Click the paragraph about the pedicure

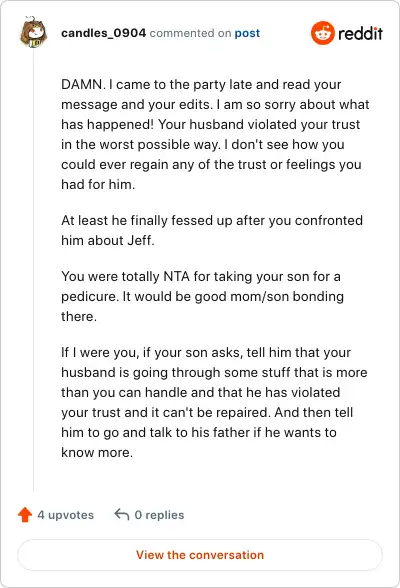tap(202, 296)
